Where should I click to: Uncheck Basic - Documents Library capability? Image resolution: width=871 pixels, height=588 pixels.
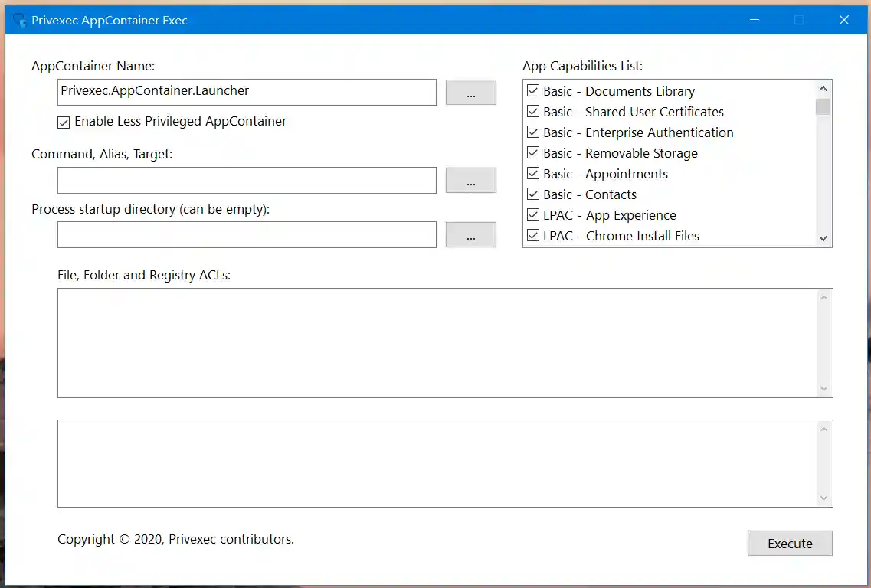pyautogui.click(x=532, y=90)
